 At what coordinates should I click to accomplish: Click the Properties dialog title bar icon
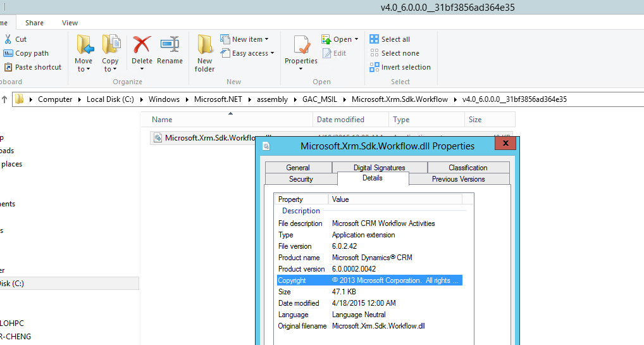266,146
